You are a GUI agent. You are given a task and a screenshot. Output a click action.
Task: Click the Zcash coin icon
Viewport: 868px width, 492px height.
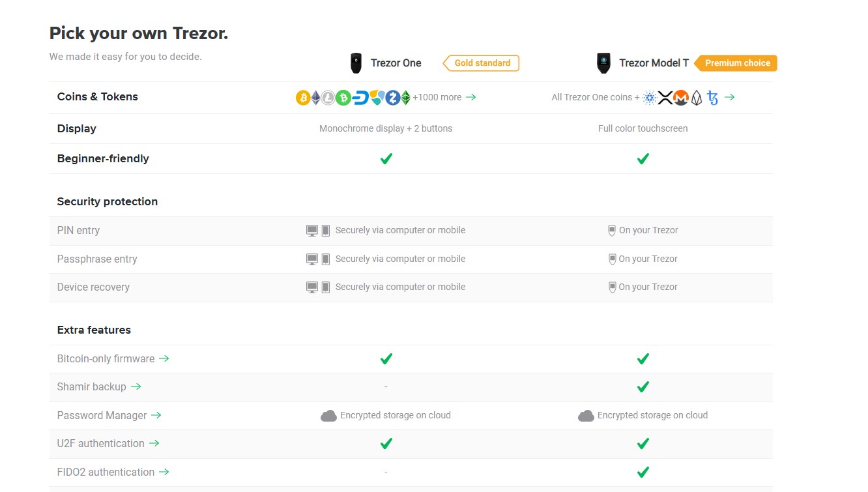coord(392,98)
